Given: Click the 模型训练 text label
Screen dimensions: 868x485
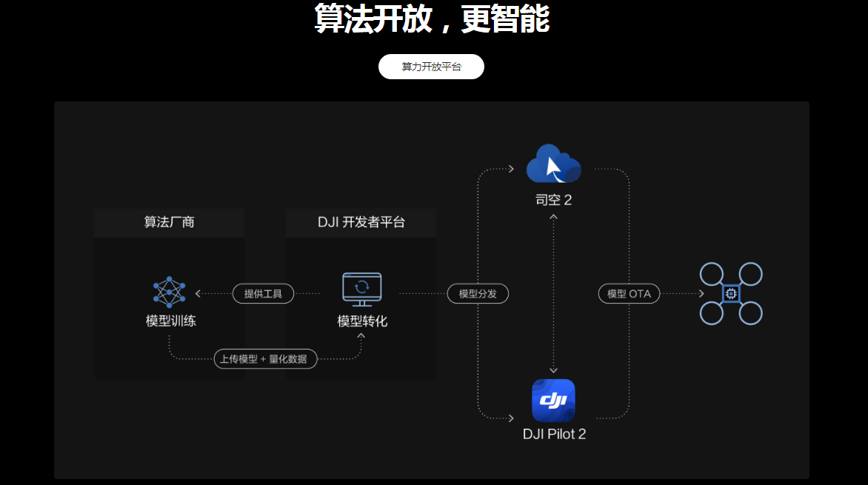Looking at the screenshot, I should pyautogui.click(x=170, y=321).
